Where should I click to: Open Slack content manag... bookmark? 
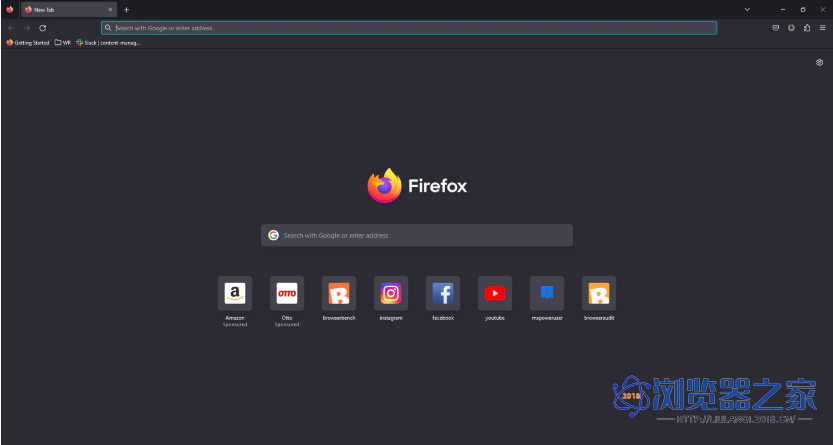108,43
